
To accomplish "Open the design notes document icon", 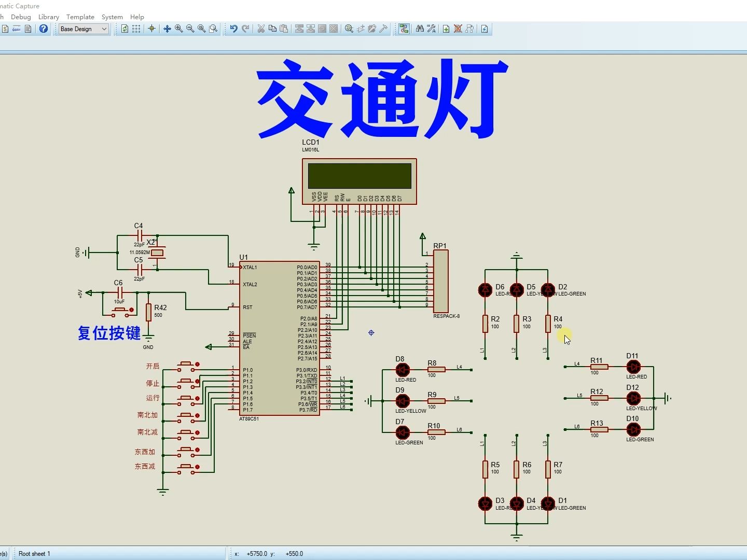I will click(28, 29).
